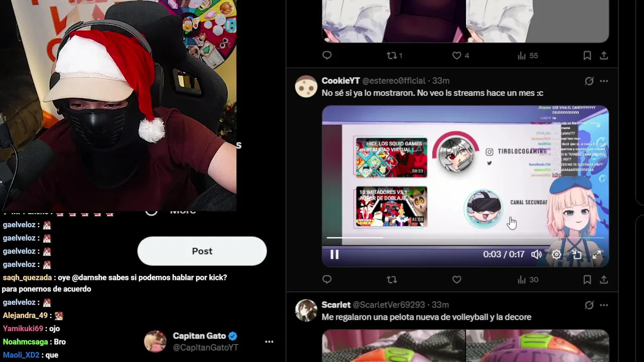Open video settings gear icon
This screenshot has height=362, width=644.
pyautogui.click(x=556, y=254)
